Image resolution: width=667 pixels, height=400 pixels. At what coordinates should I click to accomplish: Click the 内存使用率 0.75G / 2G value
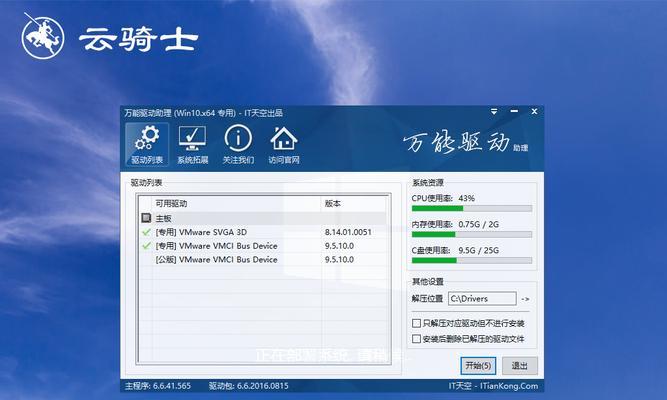479,224
